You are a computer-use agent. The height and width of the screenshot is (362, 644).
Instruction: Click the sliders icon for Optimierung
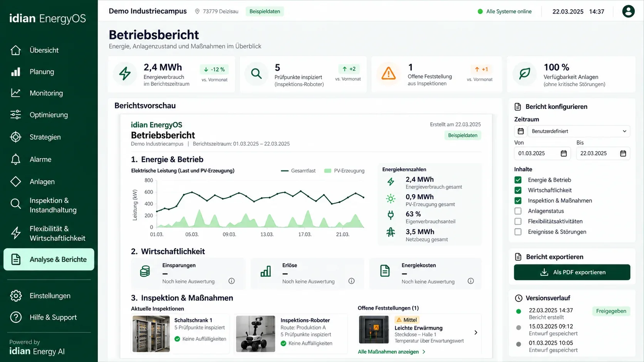(x=16, y=115)
